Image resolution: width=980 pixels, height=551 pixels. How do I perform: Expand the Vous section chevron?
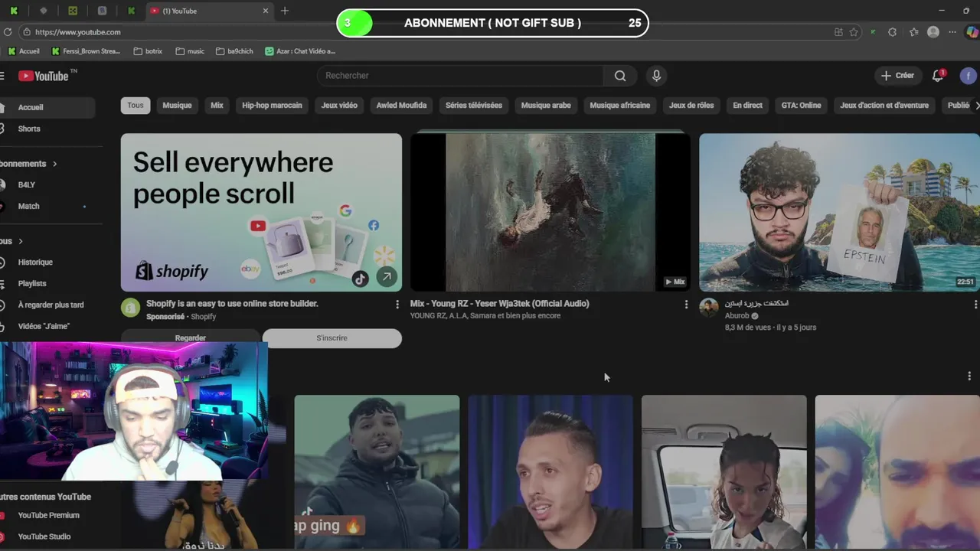click(21, 241)
